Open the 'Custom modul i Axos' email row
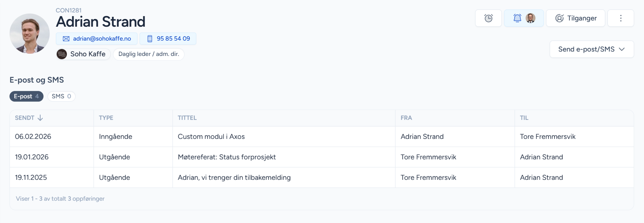Screen dimensions: 644x223 (211, 137)
